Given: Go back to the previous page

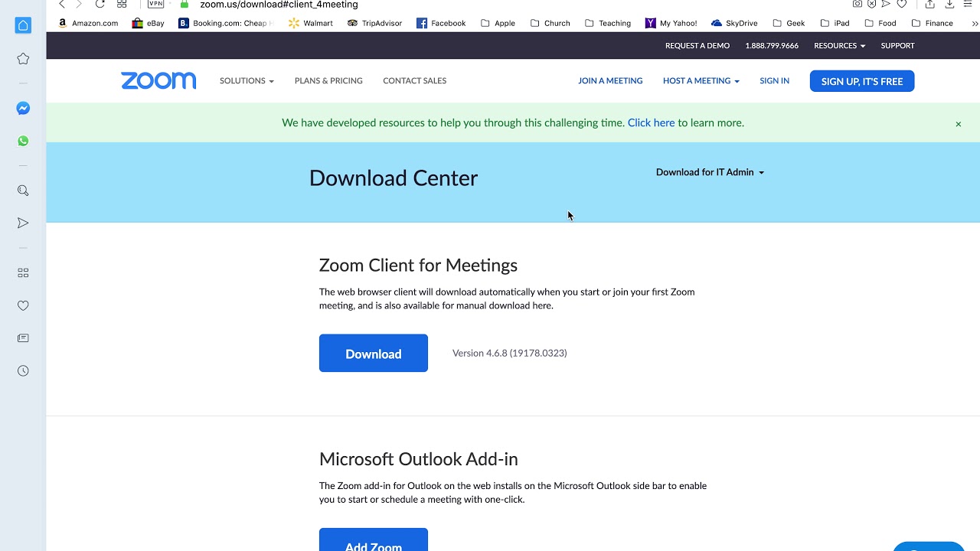Looking at the screenshot, I should pyautogui.click(x=62, y=5).
